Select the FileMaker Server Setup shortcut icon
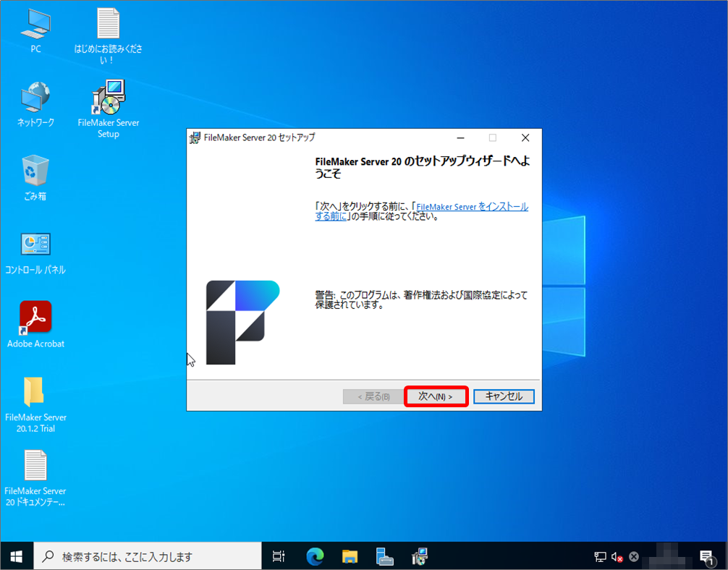 108,109
